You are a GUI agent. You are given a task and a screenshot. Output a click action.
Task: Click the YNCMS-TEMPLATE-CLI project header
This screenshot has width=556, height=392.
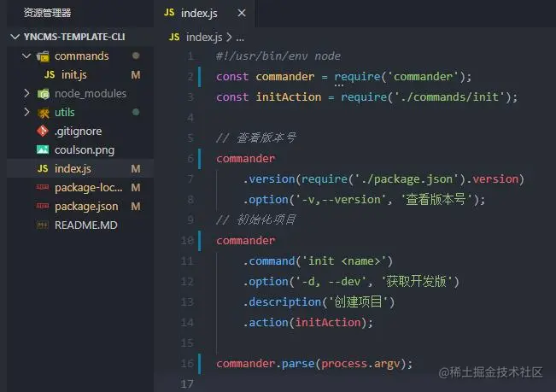pyautogui.click(x=74, y=37)
